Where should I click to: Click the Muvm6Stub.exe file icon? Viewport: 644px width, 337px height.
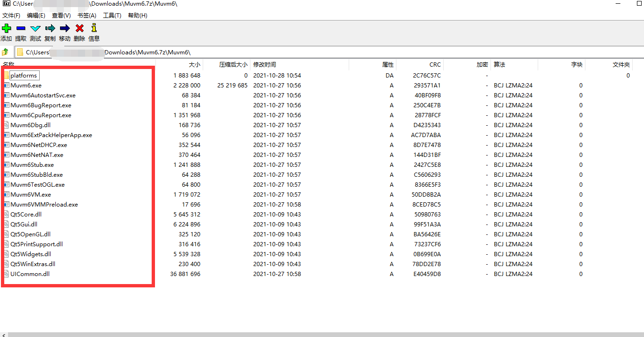pos(7,165)
